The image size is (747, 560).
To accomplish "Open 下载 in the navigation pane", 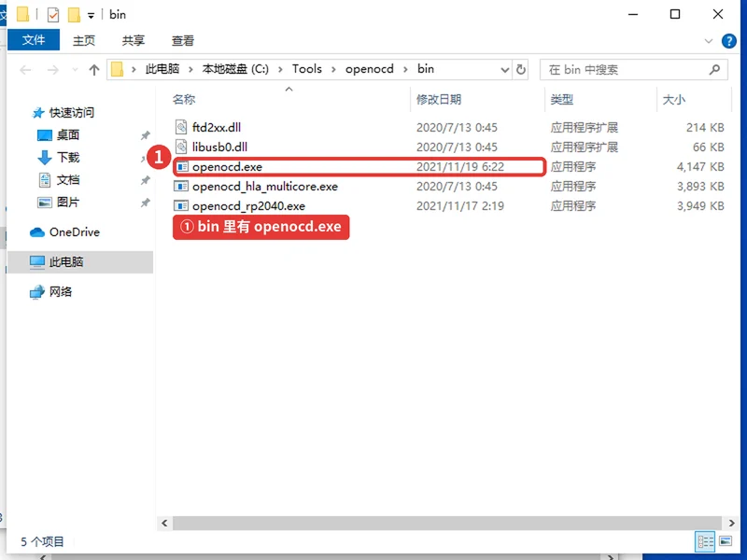I will 67,157.
